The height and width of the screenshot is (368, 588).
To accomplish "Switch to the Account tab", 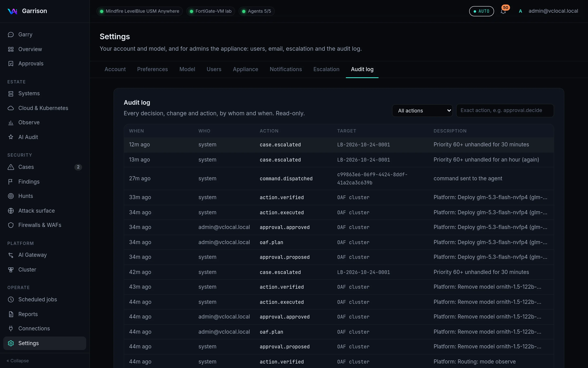I will point(115,69).
